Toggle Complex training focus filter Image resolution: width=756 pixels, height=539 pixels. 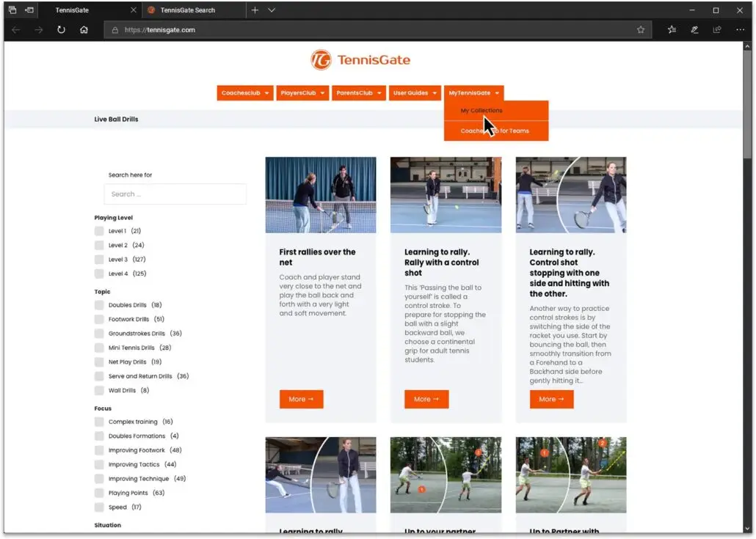point(99,422)
